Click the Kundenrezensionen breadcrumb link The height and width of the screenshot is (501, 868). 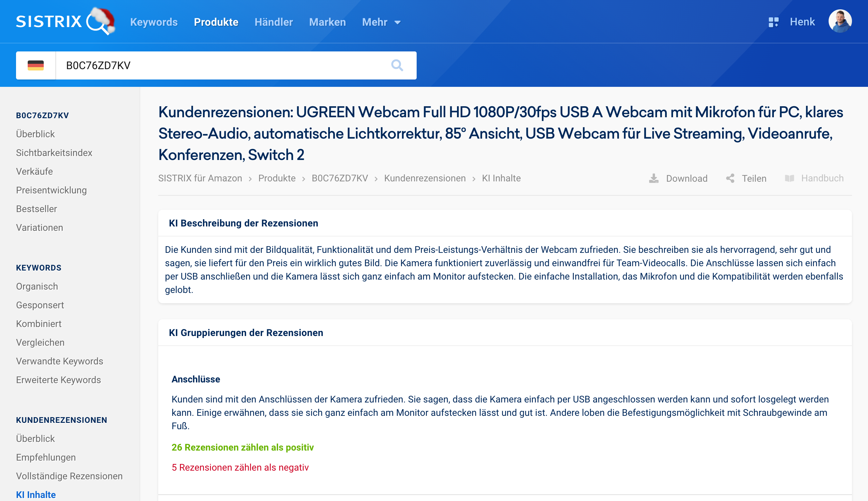pyautogui.click(x=425, y=178)
